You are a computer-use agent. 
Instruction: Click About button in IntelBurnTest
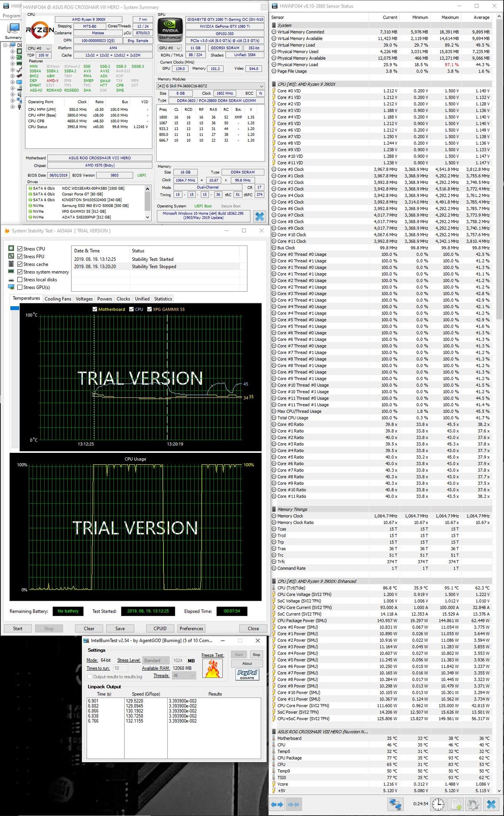click(x=247, y=664)
